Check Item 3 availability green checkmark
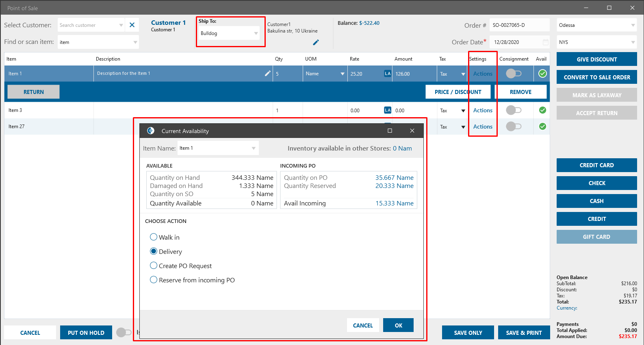The height and width of the screenshot is (345, 644). [542, 110]
